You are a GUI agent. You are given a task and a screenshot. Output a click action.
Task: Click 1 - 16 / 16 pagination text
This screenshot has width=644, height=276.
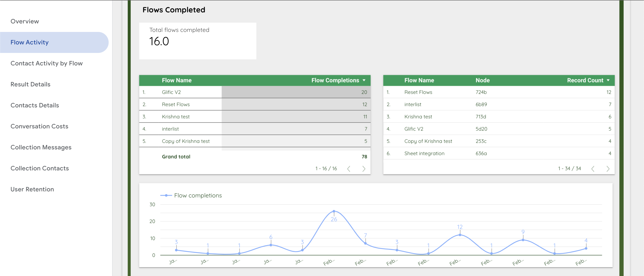326,168
